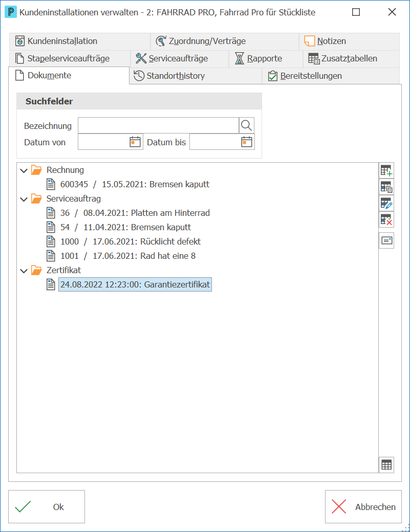Click the edit document pencil icon
This screenshot has width=410, height=532.
tap(386, 203)
